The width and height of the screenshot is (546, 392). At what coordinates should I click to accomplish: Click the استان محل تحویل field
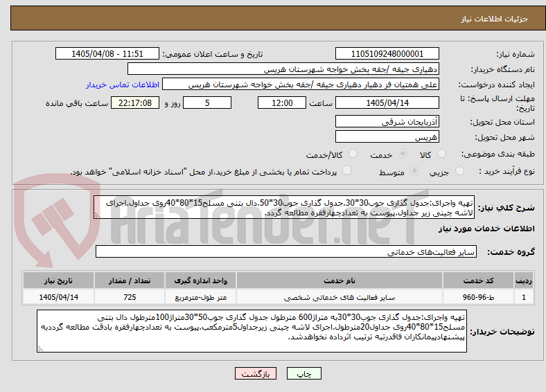[387, 121]
